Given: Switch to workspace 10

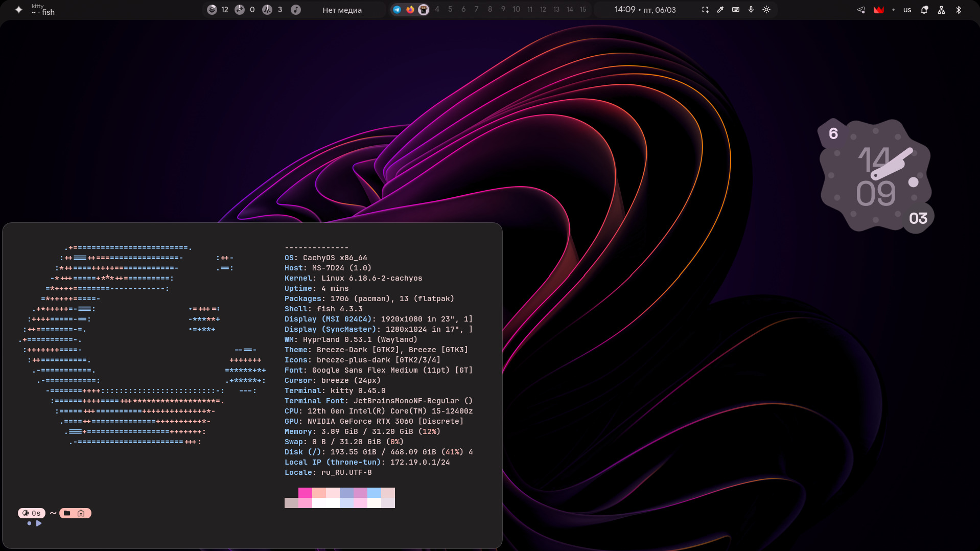Looking at the screenshot, I should 516,10.
